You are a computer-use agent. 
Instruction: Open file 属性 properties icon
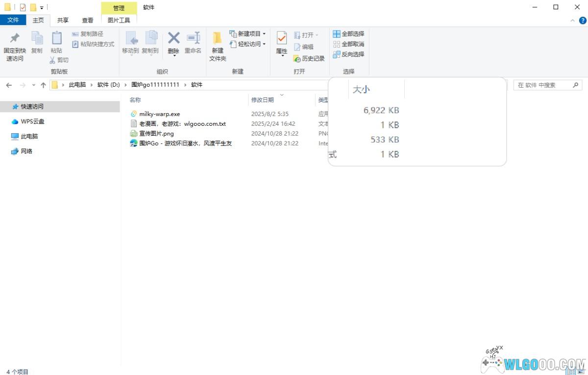[x=282, y=38]
